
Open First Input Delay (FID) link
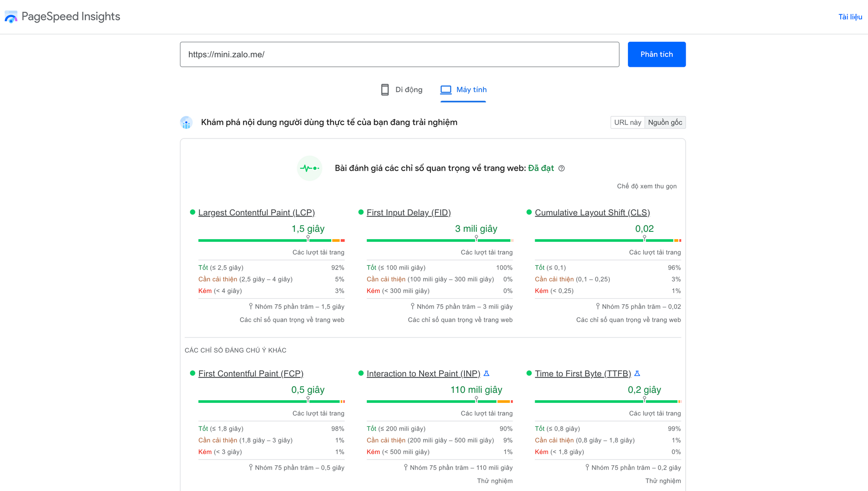tap(409, 212)
